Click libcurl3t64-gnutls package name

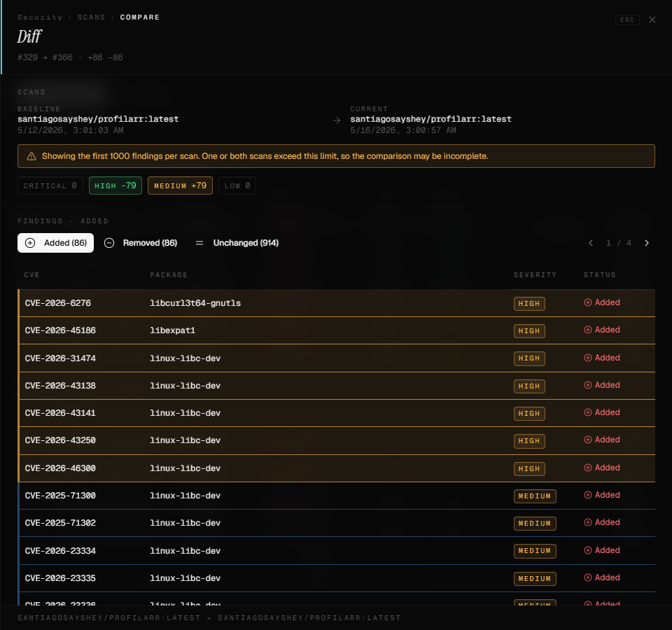[195, 303]
